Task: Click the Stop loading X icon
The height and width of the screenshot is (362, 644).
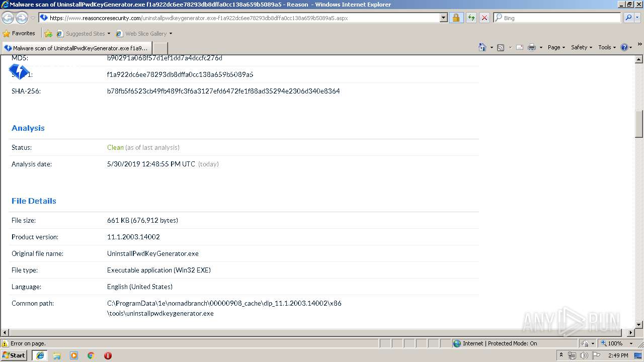Action: coord(484,18)
